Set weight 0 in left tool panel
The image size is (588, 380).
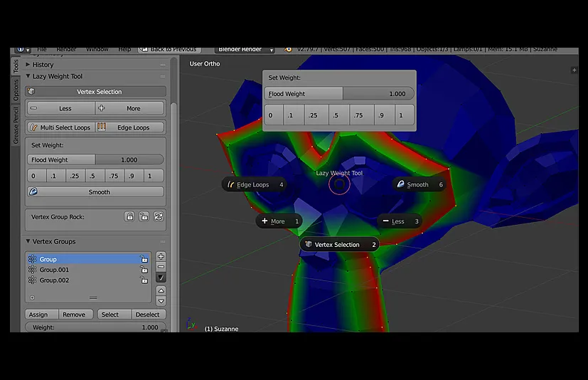click(x=37, y=176)
